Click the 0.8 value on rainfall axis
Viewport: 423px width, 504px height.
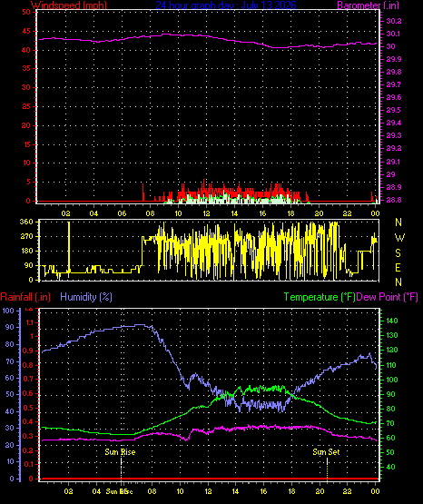[28, 365]
